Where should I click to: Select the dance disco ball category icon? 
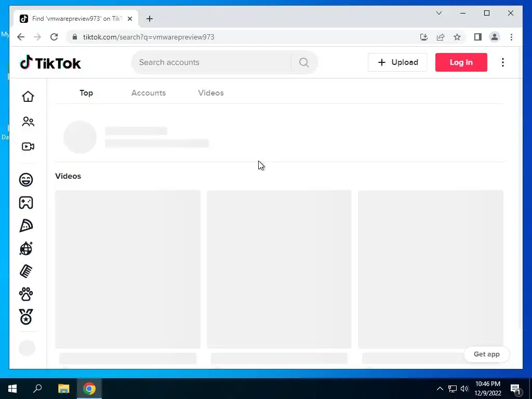click(26, 248)
